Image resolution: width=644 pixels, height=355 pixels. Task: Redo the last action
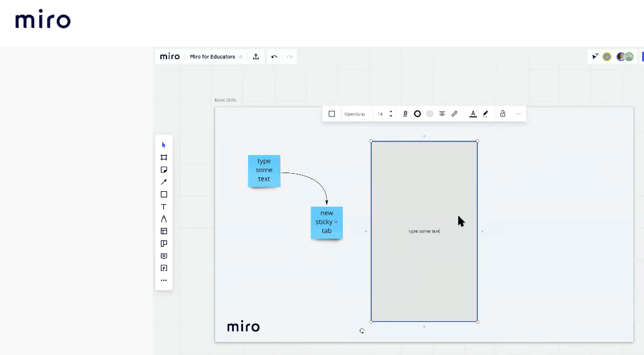pyautogui.click(x=289, y=57)
